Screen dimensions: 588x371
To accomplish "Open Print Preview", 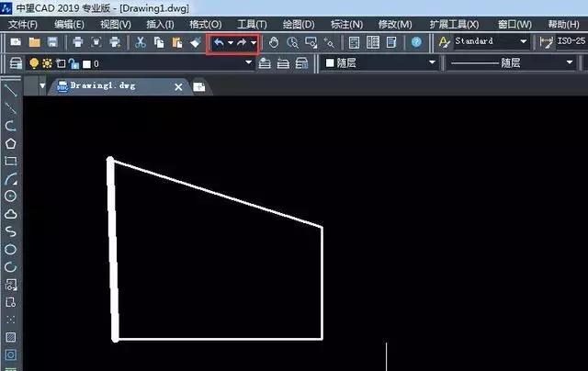I will pos(96,42).
